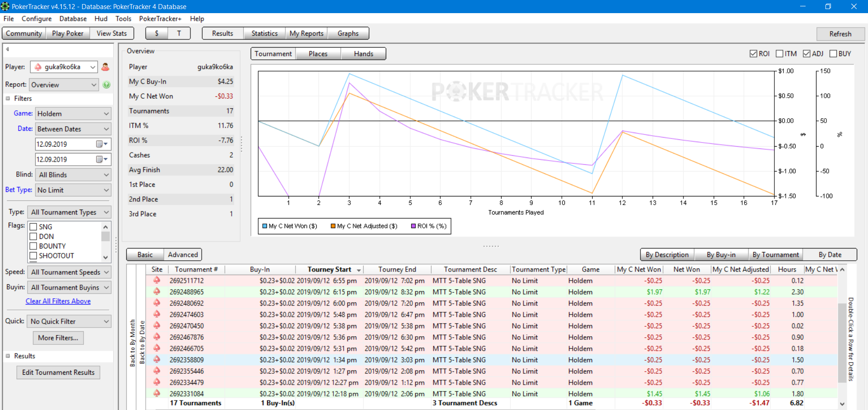The width and height of the screenshot is (868, 410).
Task: Open the File menu
Action: pyautogui.click(x=9, y=19)
